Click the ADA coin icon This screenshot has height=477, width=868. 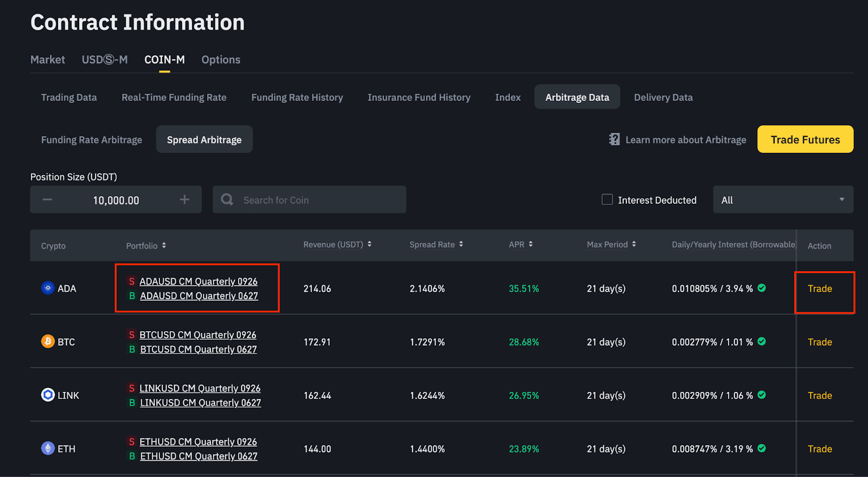tap(48, 288)
